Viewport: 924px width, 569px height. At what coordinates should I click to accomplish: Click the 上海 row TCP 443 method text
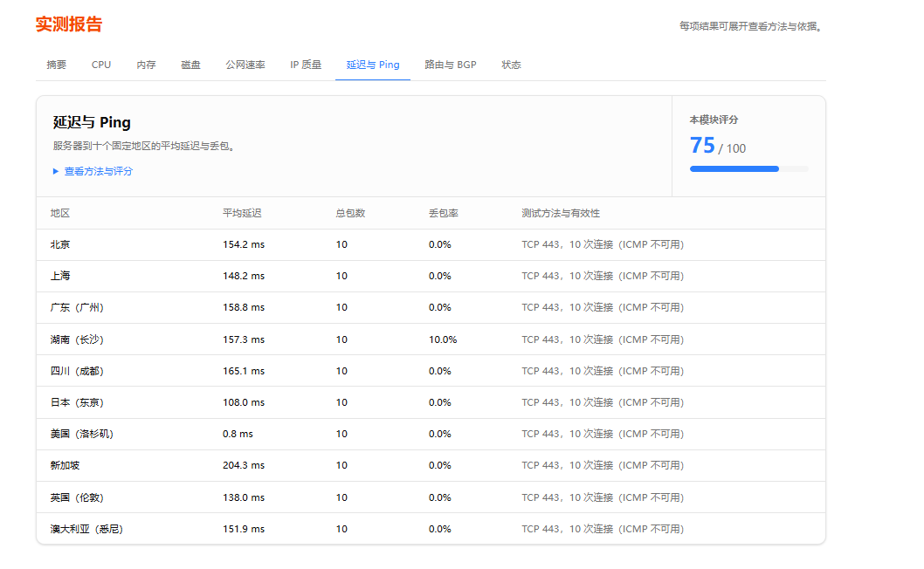pyautogui.click(x=603, y=276)
